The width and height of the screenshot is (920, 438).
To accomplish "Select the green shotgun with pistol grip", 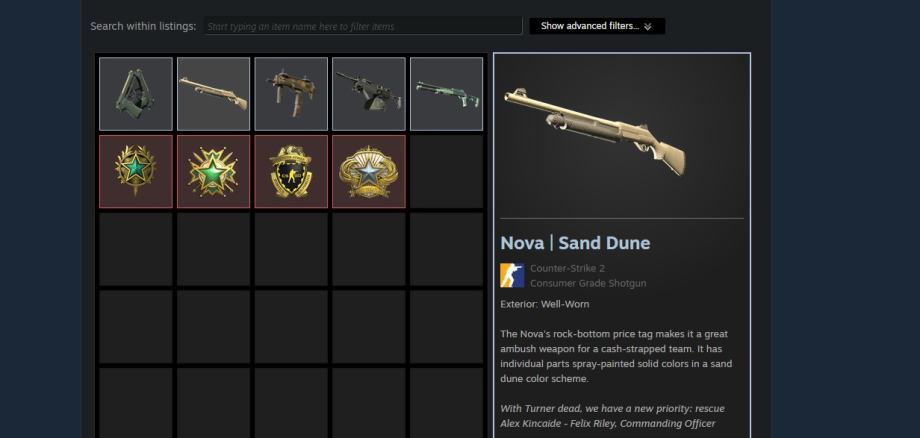I will pos(447,94).
